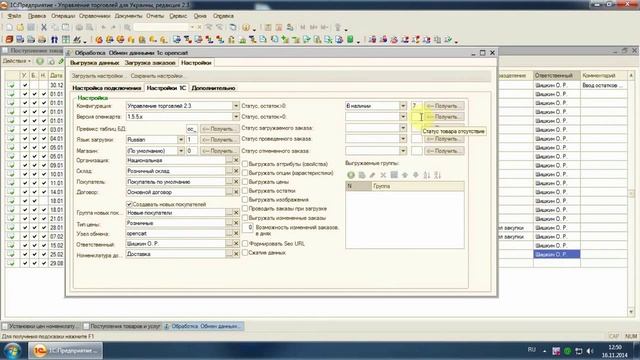
Task: Enable the Формировать Seo URL checkbox
Action: 245,243
